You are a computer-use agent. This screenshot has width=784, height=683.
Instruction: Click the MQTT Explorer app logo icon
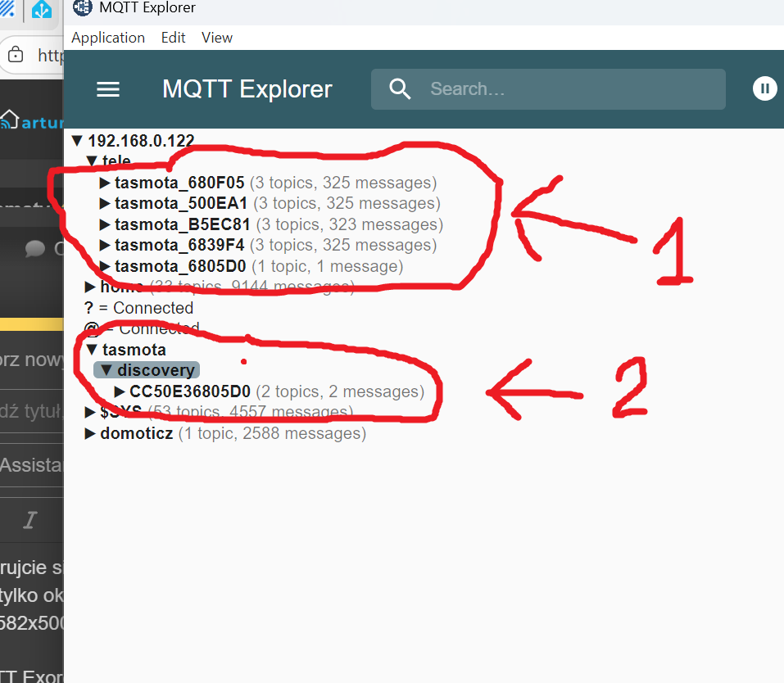click(83, 7)
